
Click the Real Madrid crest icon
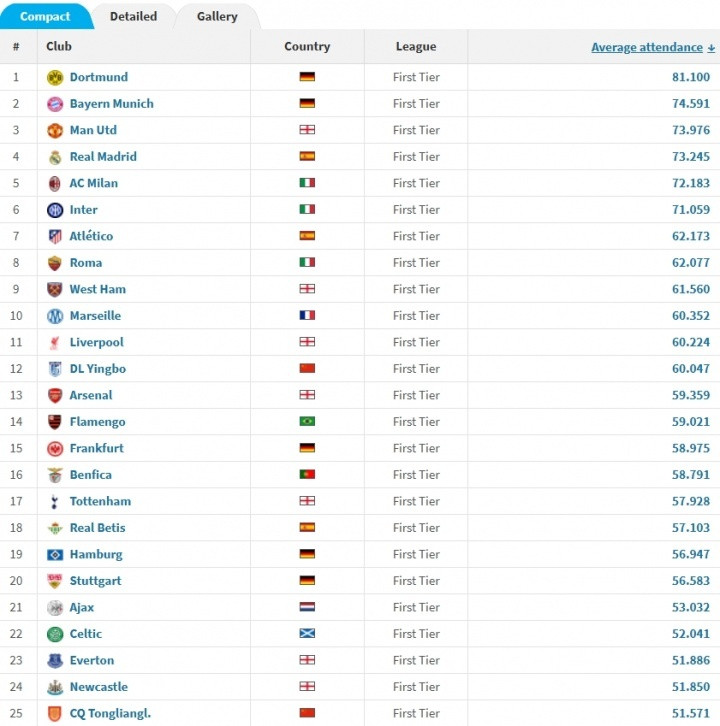55,157
